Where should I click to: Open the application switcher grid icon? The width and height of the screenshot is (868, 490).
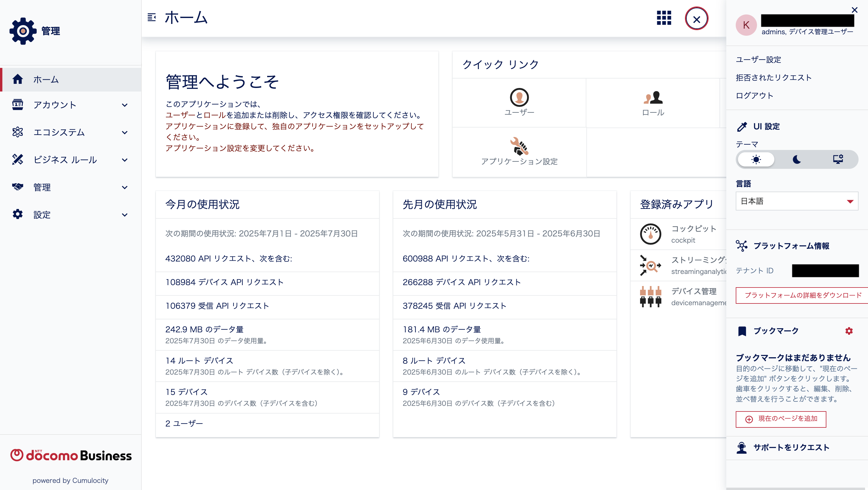664,18
